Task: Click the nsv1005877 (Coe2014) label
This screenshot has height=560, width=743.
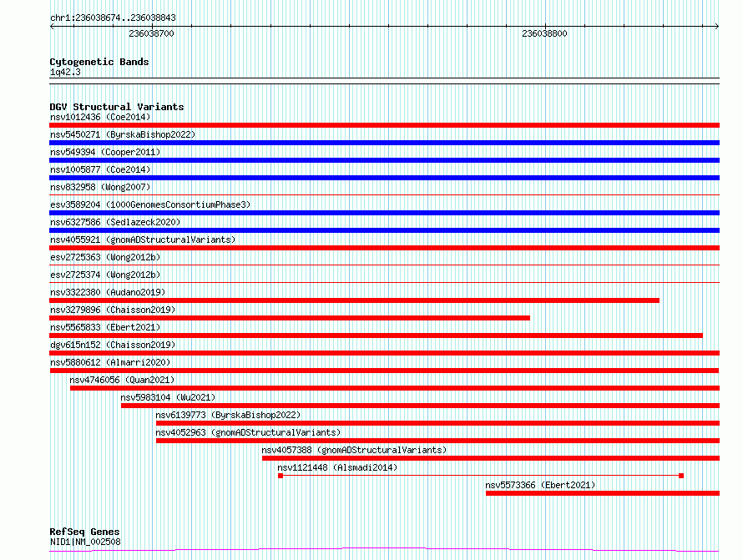Action: click(x=100, y=169)
